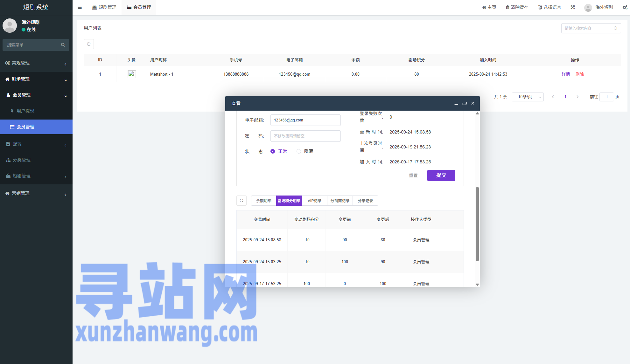Click the refresh icon under 用户列表

click(89, 44)
